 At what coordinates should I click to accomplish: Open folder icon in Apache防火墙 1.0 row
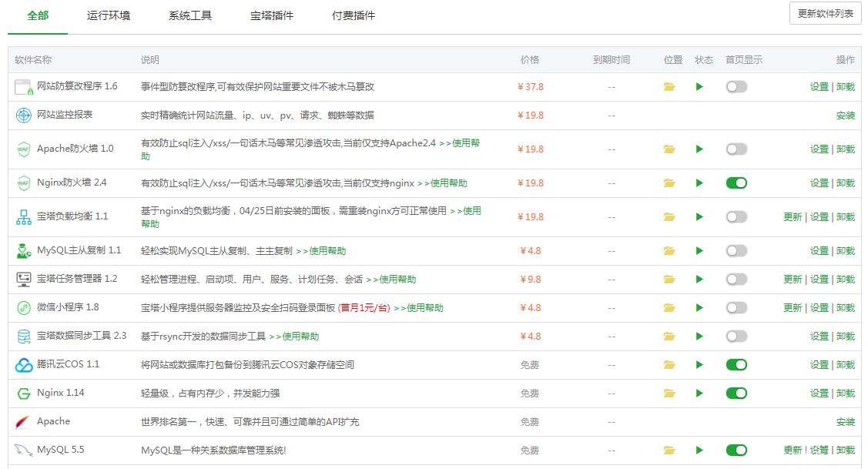coord(669,149)
